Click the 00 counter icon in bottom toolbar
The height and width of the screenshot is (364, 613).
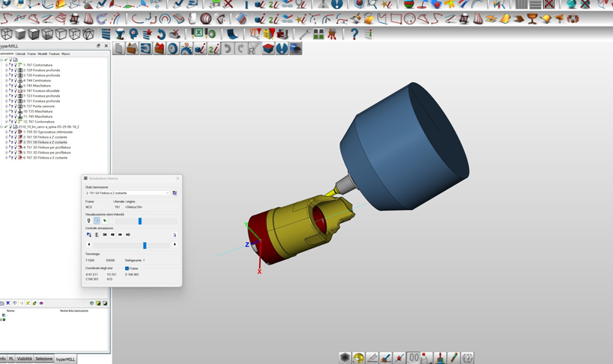[413, 357]
